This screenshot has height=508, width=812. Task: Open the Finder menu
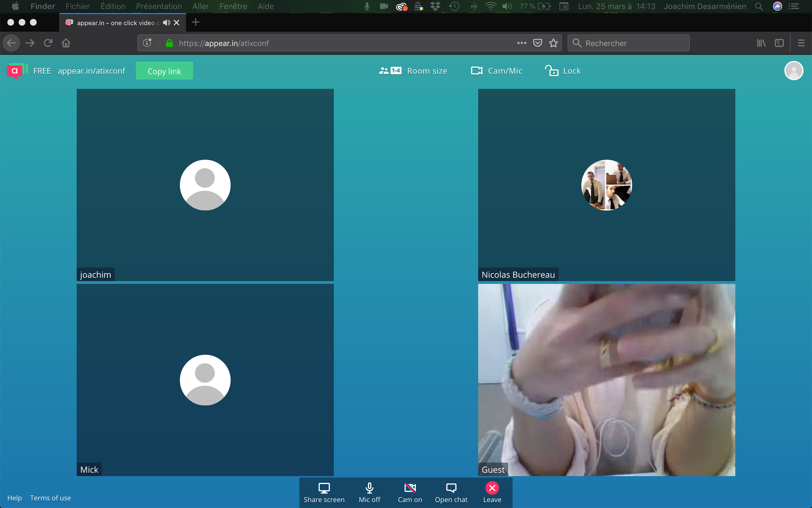[x=43, y=6]
